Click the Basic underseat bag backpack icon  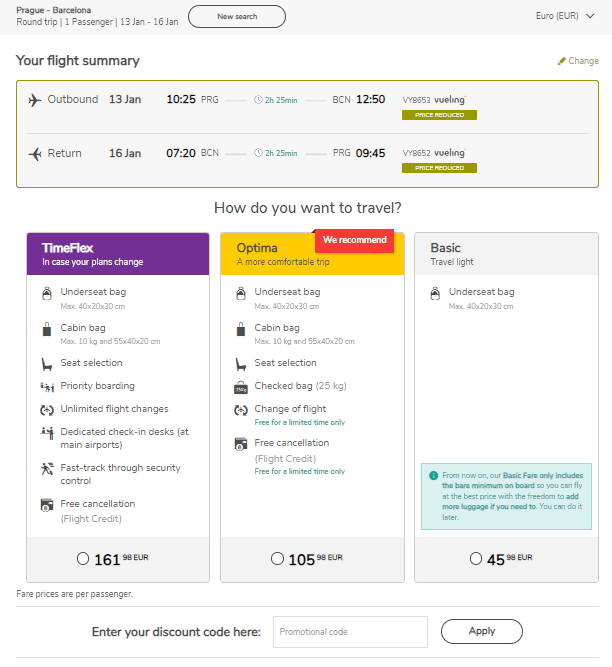(435, 294)
